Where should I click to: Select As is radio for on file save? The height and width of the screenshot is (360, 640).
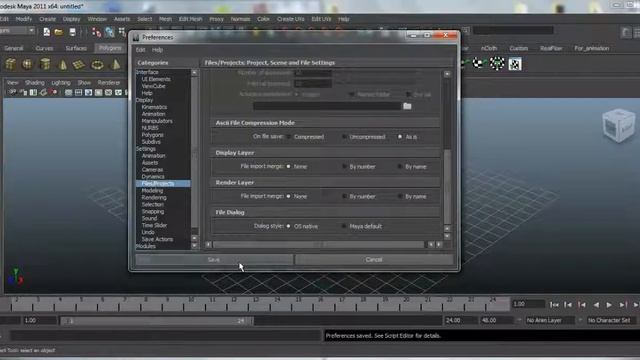pos(400,137)
